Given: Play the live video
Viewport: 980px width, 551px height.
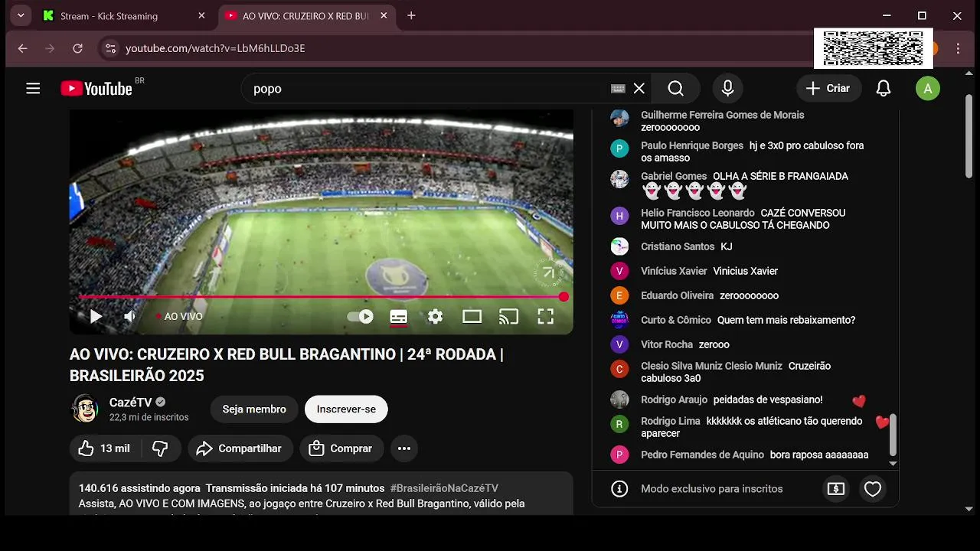Looking at the screenshot, I should click(x=96, y=316).
